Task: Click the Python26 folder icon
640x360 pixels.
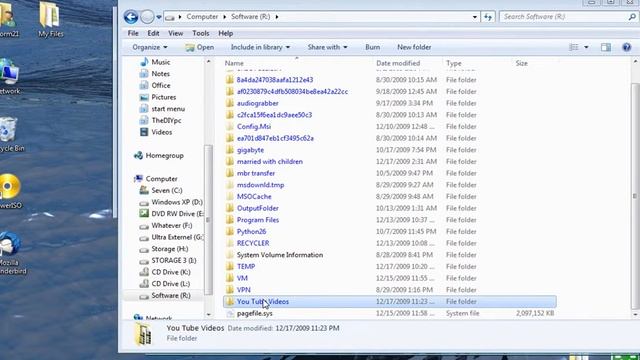Action: pos(230,231)
